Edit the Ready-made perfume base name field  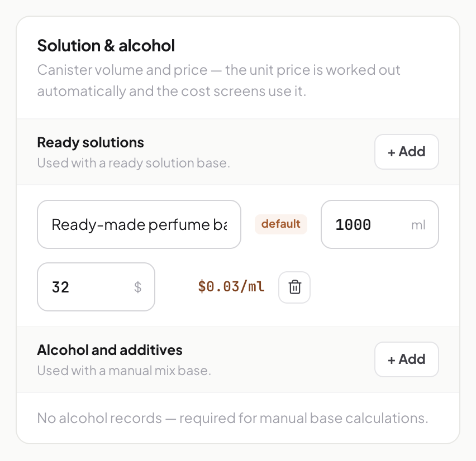(139, 224)
